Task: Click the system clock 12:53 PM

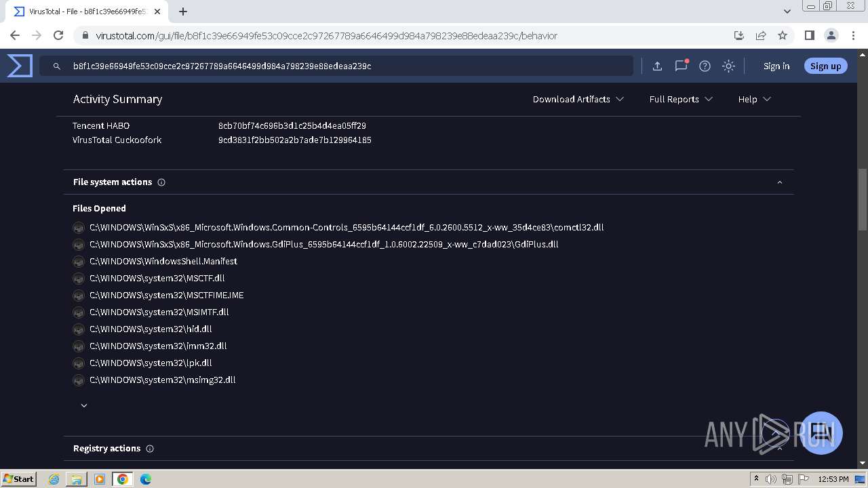Action: pos(833,479)
